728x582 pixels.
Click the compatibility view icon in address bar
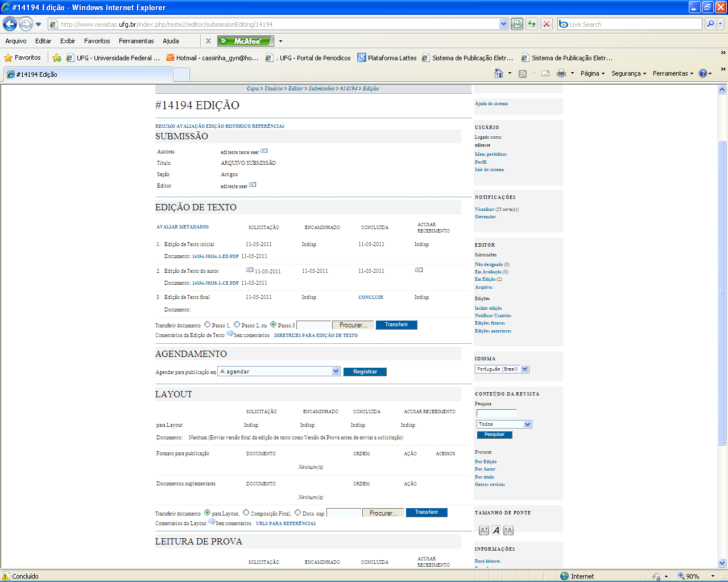[517, 24]
